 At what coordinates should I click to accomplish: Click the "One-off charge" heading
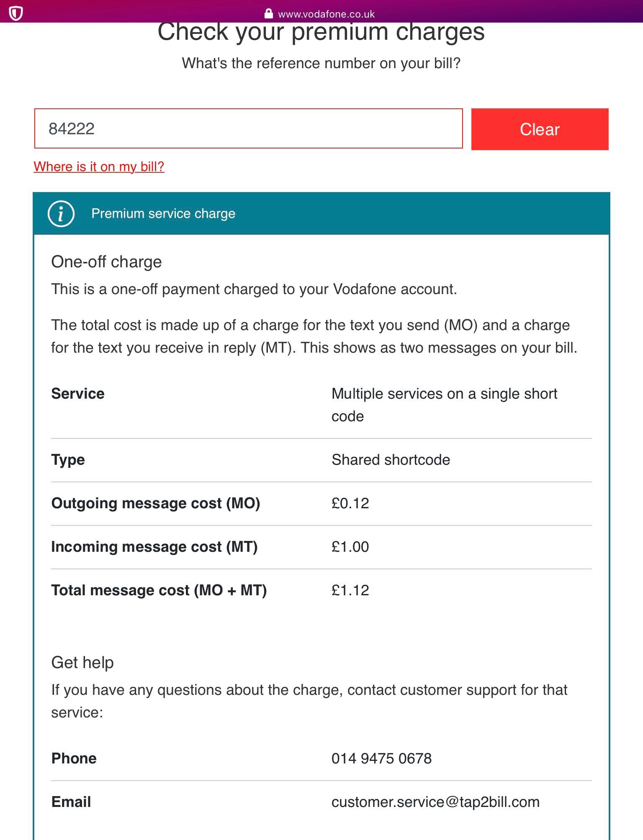[x=106, y=262]
